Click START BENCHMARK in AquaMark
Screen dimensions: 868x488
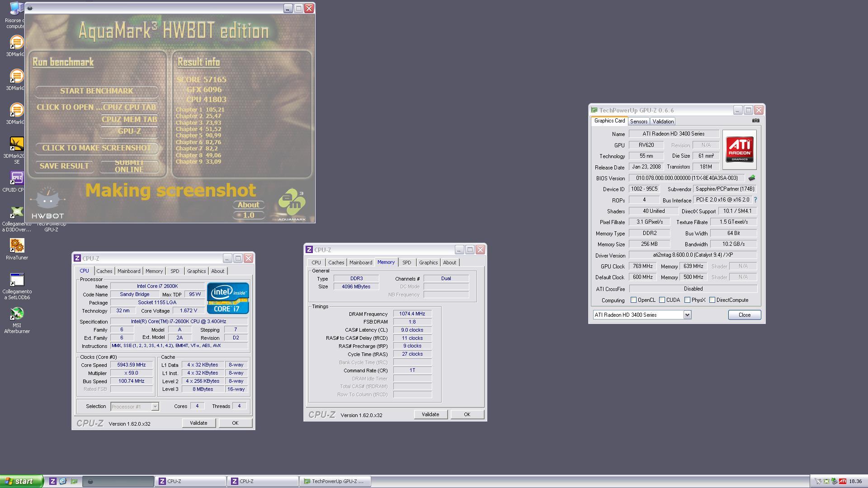[97, 91]
